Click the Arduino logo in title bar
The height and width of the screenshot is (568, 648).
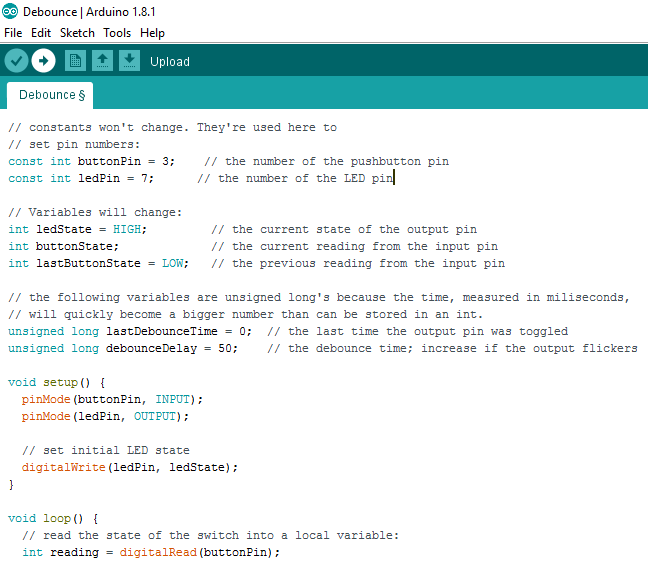[10, 11]
